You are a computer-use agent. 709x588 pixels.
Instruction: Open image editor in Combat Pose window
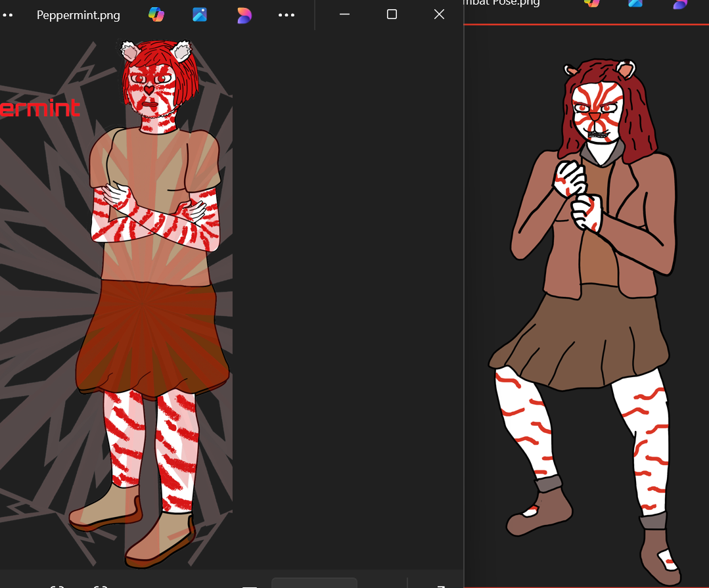pyautogui.click(x=635, y=3)
